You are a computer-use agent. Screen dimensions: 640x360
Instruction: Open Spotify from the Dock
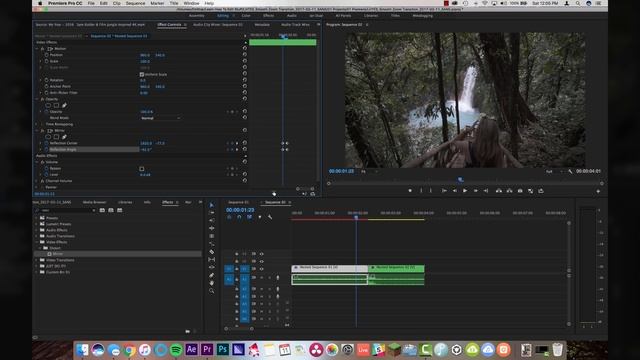(176, 350)
